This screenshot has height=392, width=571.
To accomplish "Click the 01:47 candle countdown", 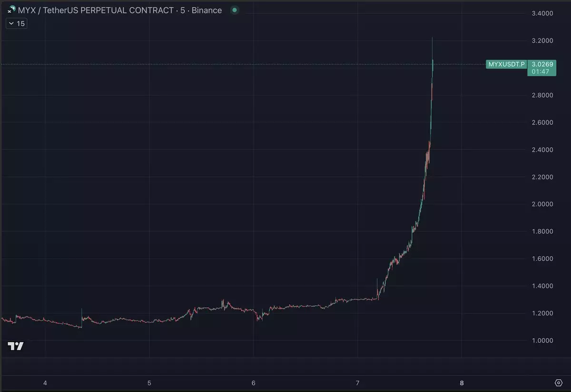I will click(541, 72).
